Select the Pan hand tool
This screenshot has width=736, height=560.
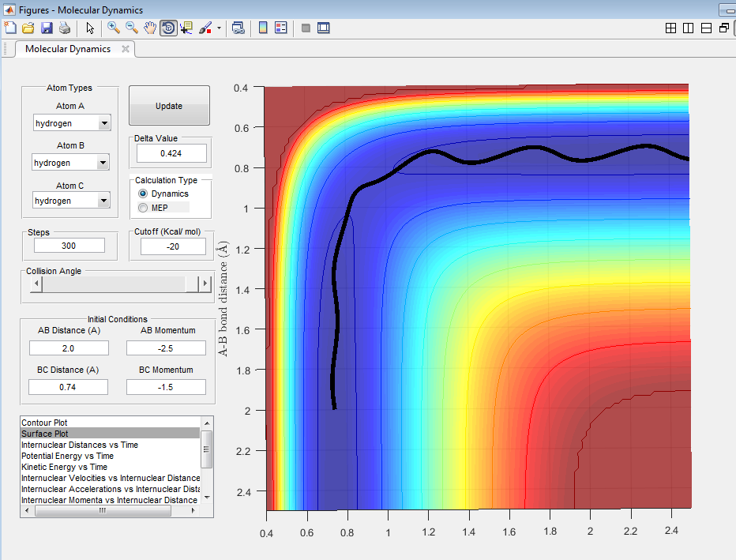pyautogui.click(x=150, y=28)
